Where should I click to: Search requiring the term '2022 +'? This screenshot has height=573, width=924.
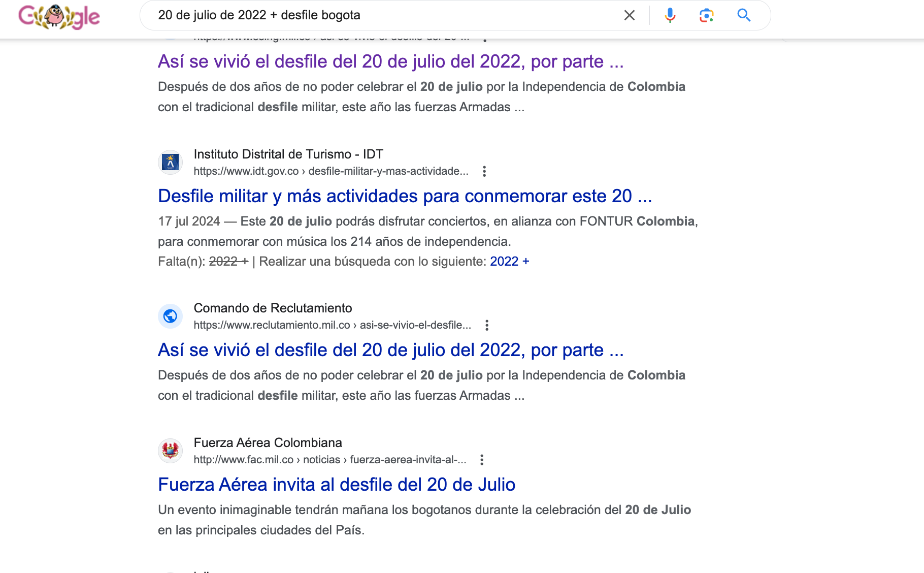(509, 262)
